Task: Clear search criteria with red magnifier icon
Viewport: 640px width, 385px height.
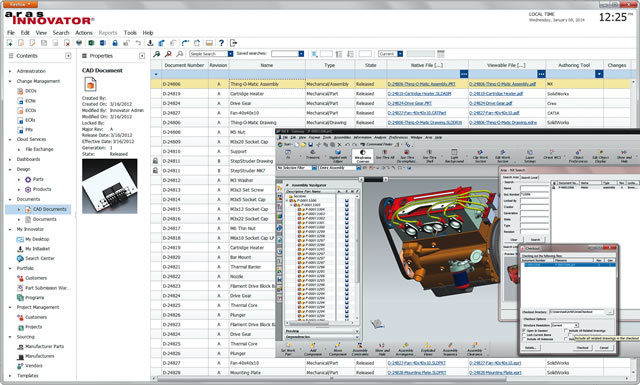Action: click(x=168, y=54)
